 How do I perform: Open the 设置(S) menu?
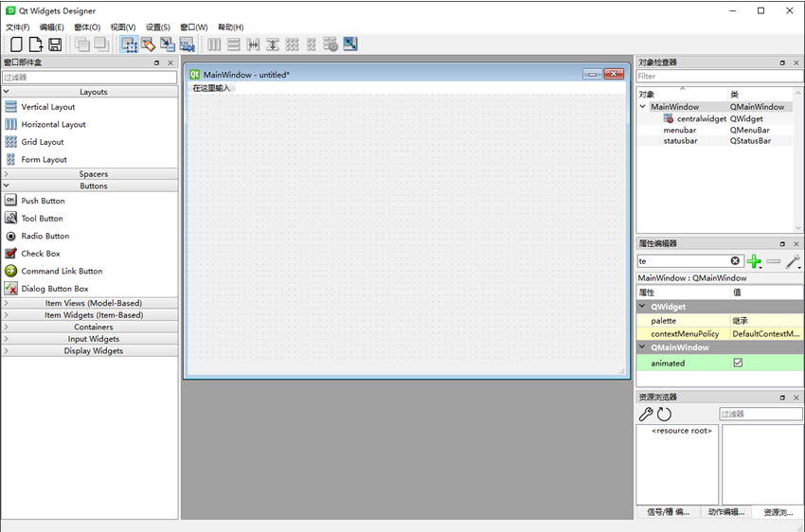tap(157, 27)
